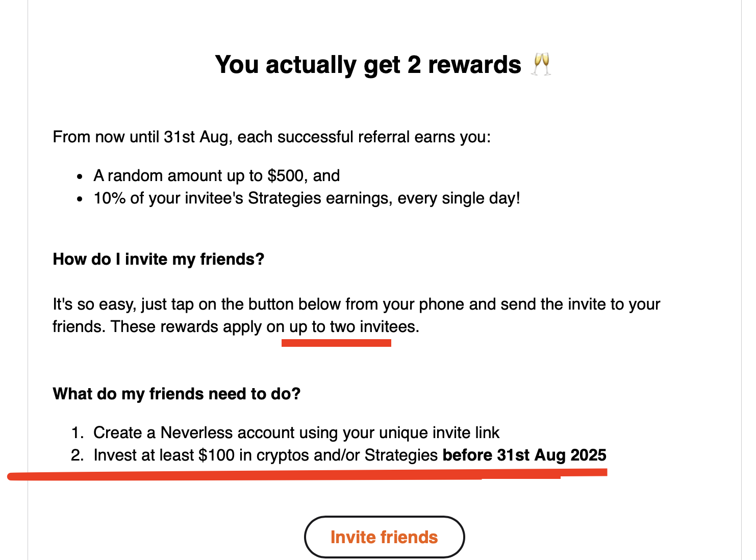Click the long red line under the steps

click(306, 476)
